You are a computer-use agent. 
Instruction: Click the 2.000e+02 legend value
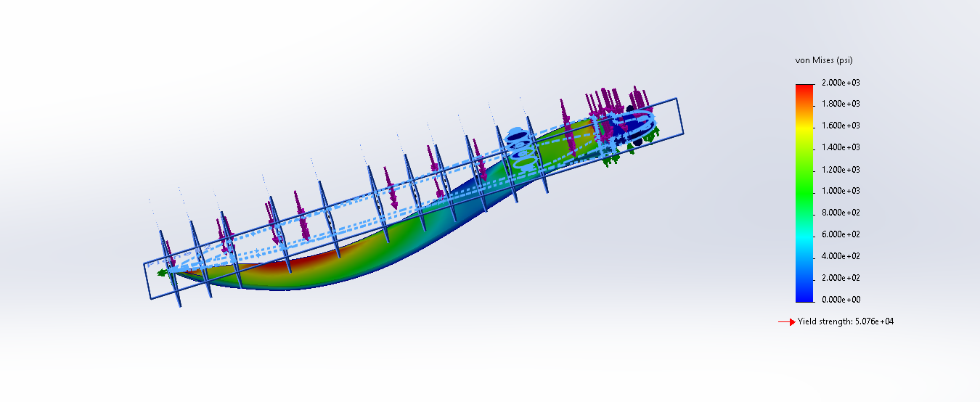[841, 278]
